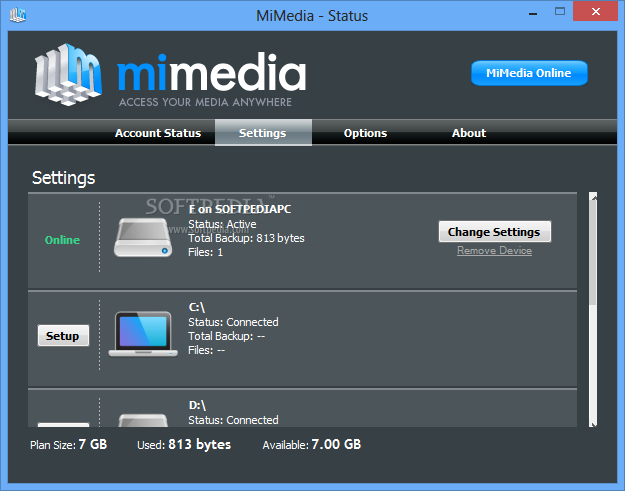Image resolution: width=625 pixels, height=491 pixels.
Task: Click 'Status: Active' text
Action: click(x=222, y=224)
